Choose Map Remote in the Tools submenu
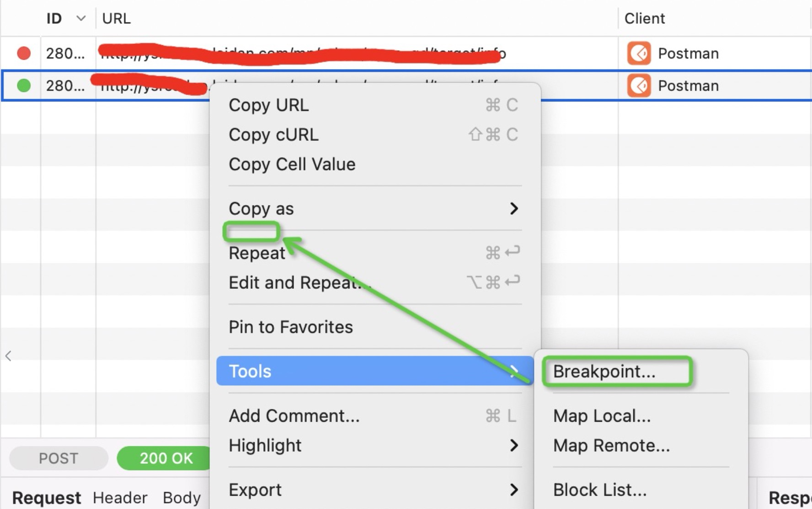This screenshot has width=812, height=509. [612, 445]
